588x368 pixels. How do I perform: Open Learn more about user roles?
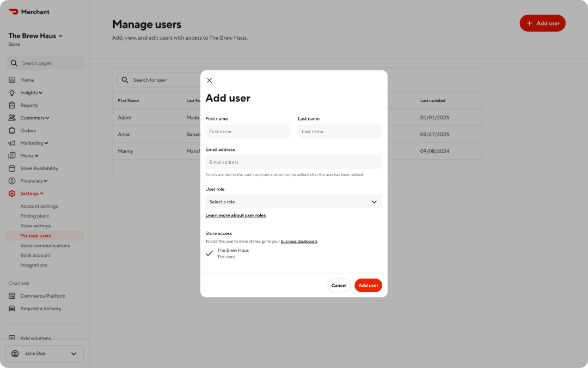point(236,215)
